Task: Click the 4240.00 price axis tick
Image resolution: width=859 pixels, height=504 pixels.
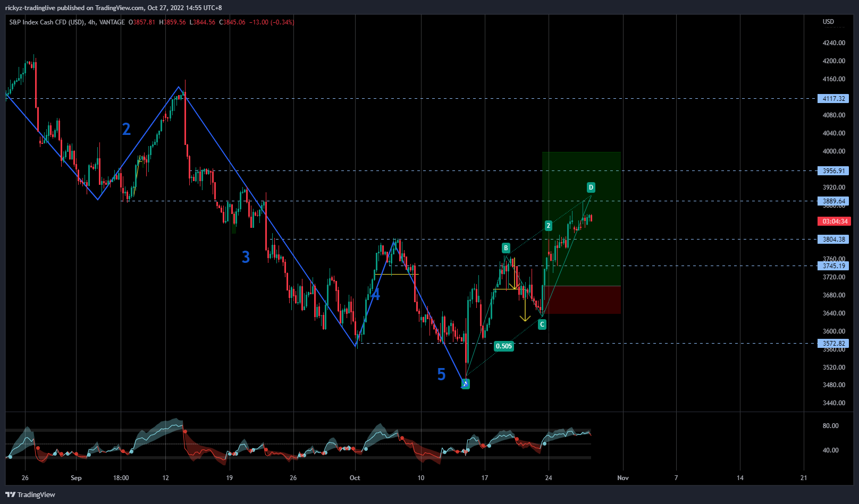Action: coord(834,43)
